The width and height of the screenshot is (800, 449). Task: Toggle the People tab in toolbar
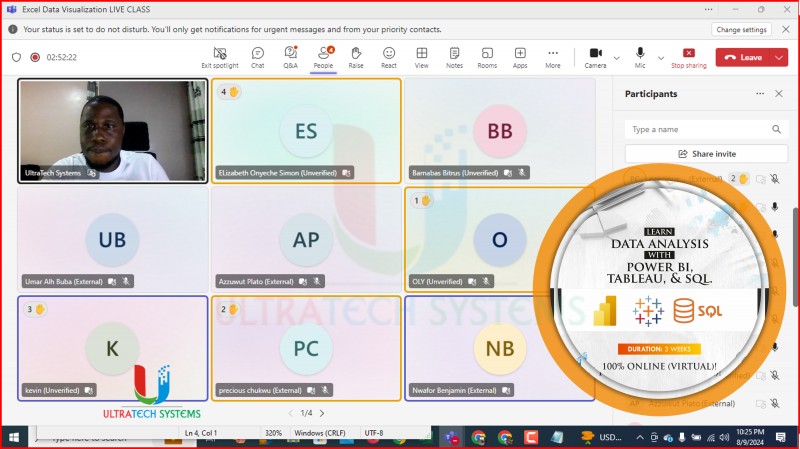[323, 57]
